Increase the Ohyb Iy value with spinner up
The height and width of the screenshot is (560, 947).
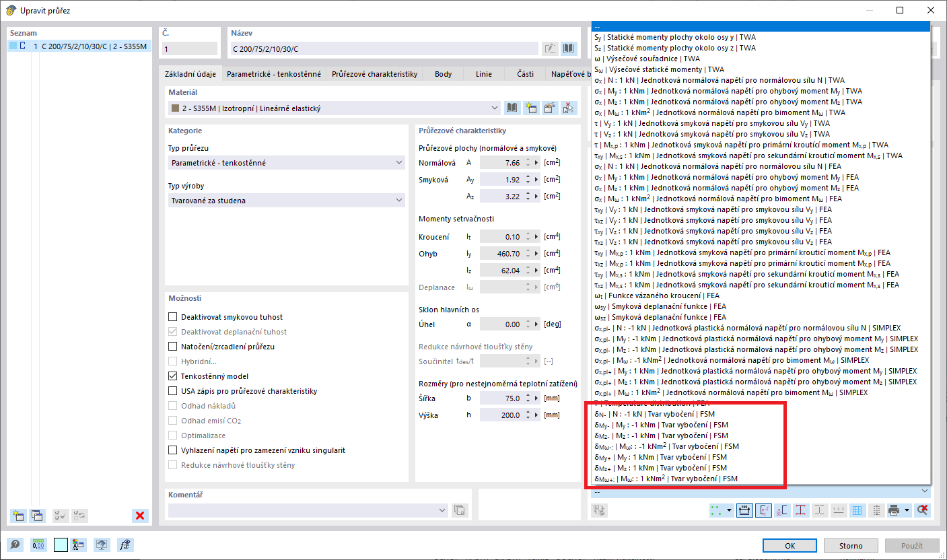click(x=528, y=251)
